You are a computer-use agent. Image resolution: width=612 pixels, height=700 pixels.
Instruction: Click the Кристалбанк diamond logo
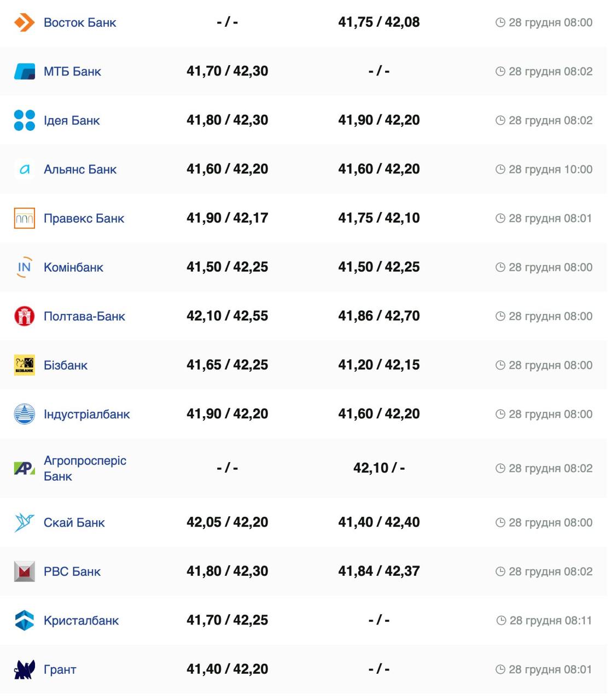pyautogui.click(x=24, y=621)
